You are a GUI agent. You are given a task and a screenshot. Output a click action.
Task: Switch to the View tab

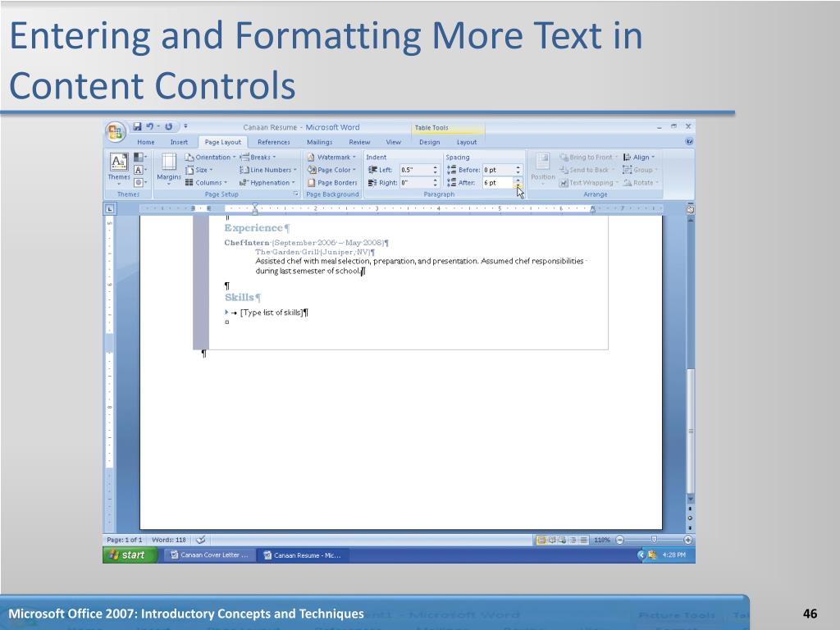pos(393,142)
